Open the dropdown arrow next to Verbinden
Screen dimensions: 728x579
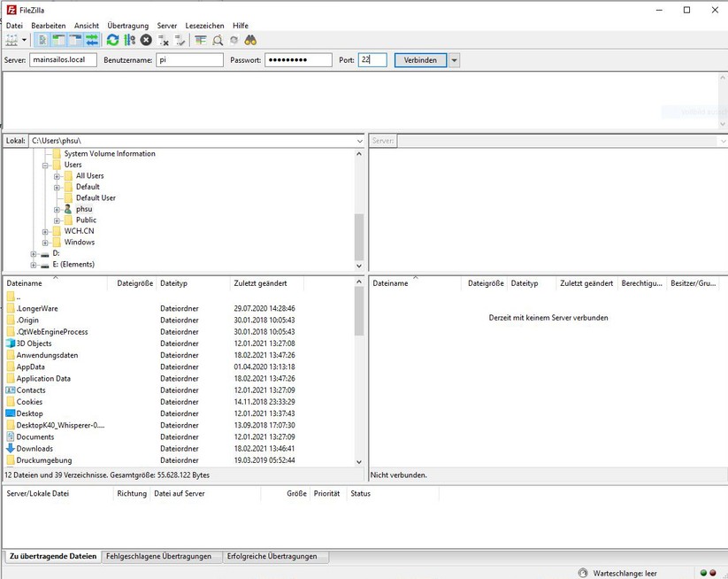coord(455,60)
